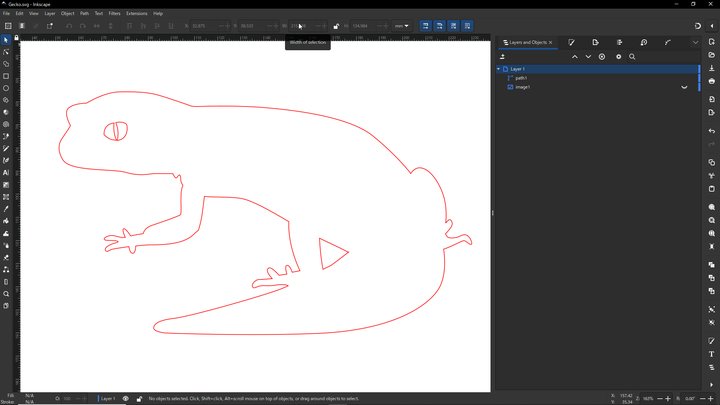Open Edit menu
Viewport: 720px width, 405px height.
(19, 13)
